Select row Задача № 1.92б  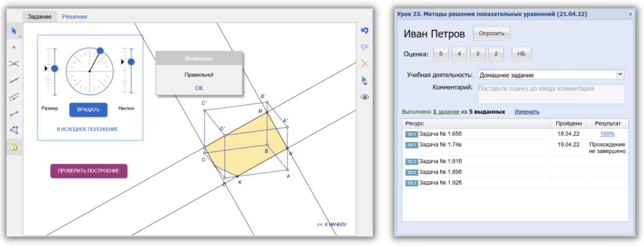click(515, 183)
